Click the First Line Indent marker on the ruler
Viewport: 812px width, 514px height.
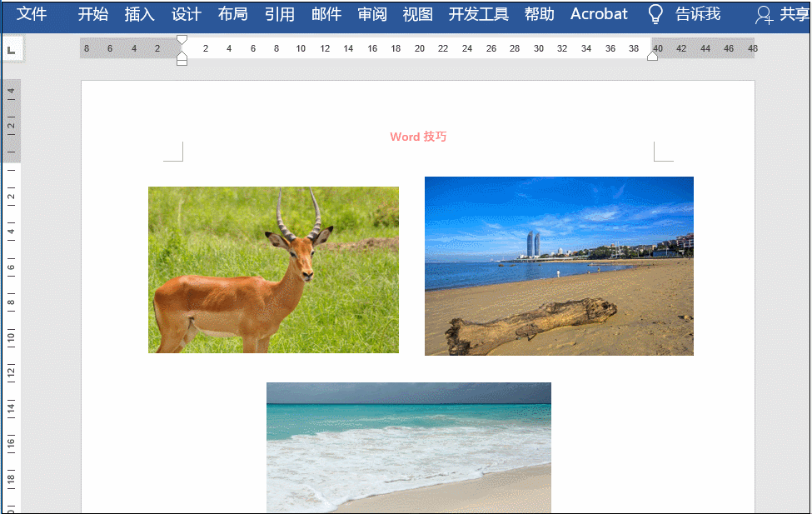click(x=182, y=38)
